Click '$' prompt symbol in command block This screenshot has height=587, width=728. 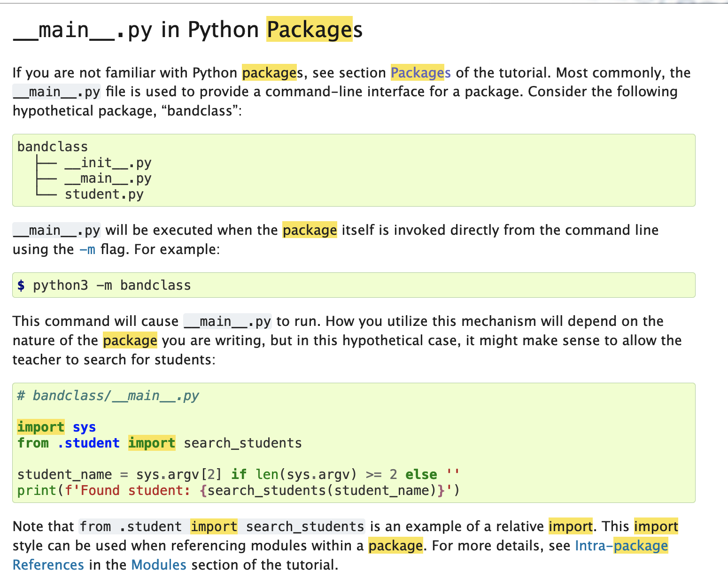click(21, 286)
